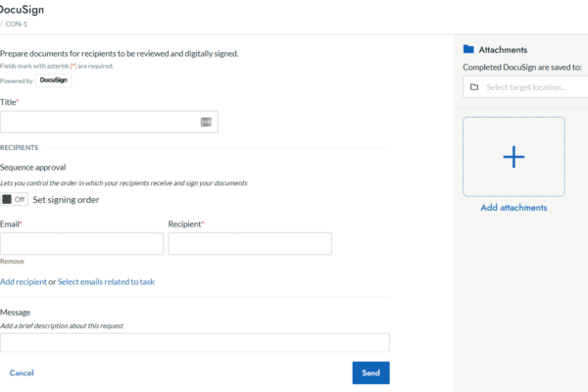Click the Add recipient link
The image size is (588, 392).
[x=24, y=281]
